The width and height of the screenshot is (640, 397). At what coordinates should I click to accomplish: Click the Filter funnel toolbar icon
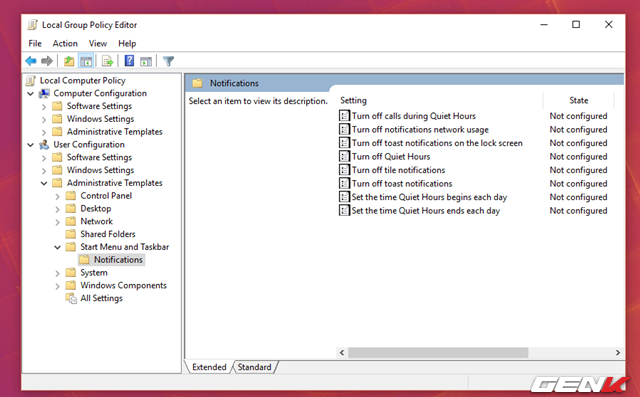pos(168,61)
